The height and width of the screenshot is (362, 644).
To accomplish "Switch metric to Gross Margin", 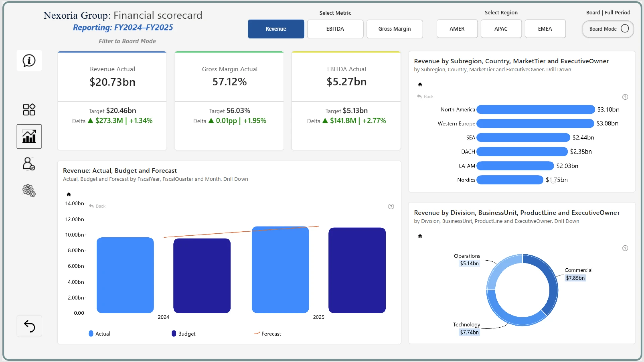I will point(394,29).
